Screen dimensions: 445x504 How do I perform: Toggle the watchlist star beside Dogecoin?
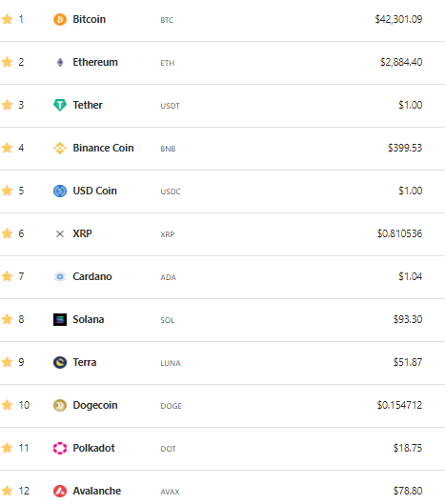coord(7,405)
